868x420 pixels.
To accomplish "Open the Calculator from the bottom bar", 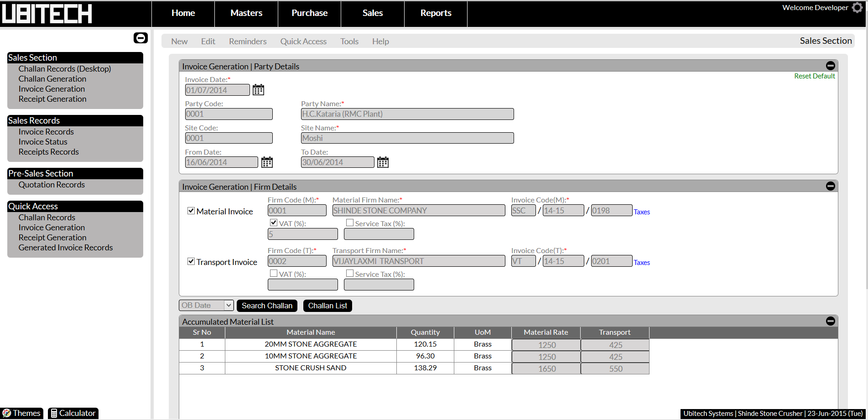I will (x=73, y=413).
